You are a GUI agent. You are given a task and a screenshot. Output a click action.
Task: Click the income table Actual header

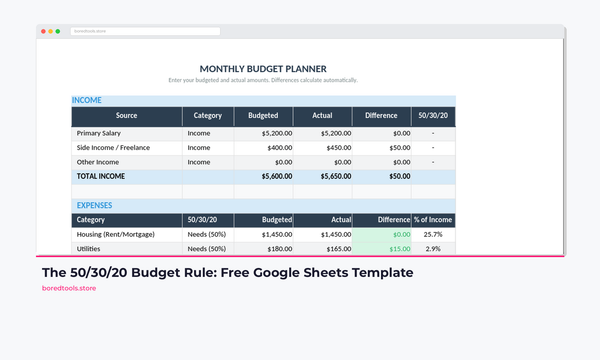[323, 116]
